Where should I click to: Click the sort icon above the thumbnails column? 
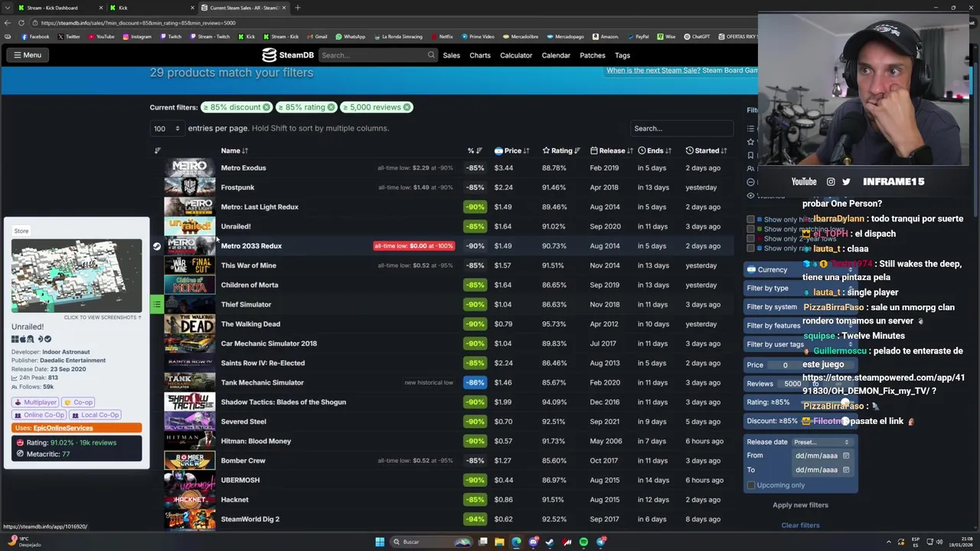(158, 151)
